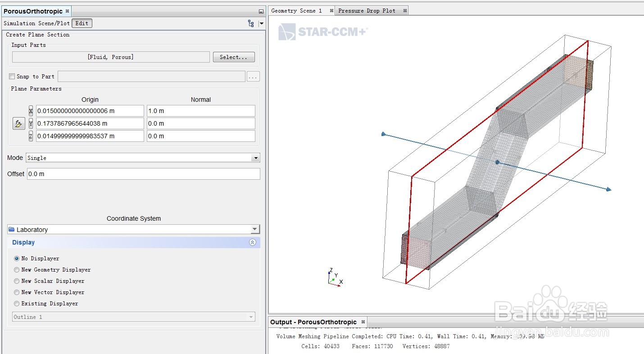
Task: Open the view menu arrow beside the tree icon
Action: (261, 23)
